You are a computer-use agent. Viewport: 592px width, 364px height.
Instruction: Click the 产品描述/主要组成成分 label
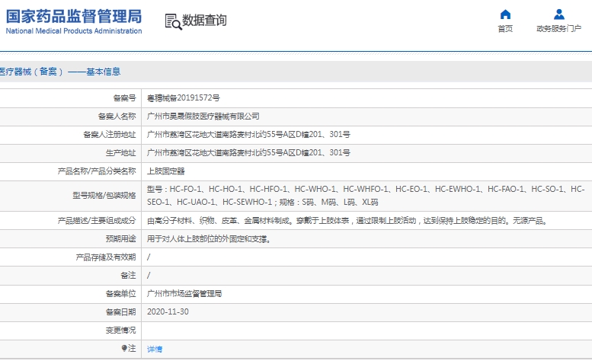pyautogui.click(x=97, y=221)
